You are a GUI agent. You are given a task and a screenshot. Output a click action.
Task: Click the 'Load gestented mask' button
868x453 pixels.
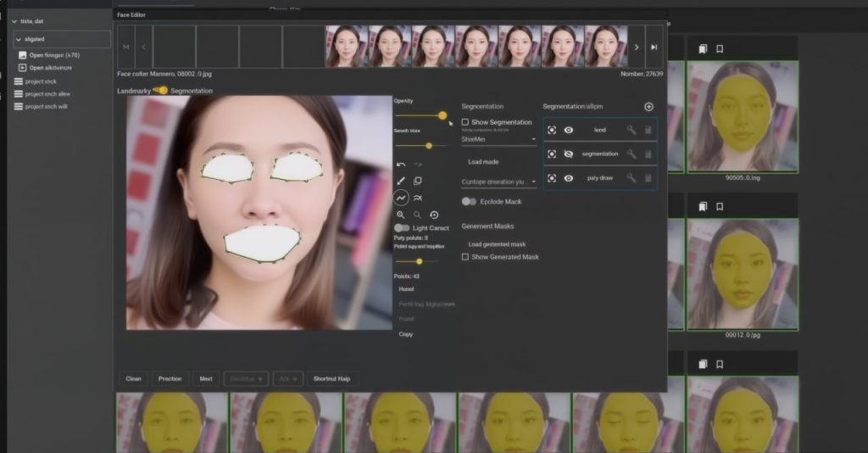pos(497,243)
